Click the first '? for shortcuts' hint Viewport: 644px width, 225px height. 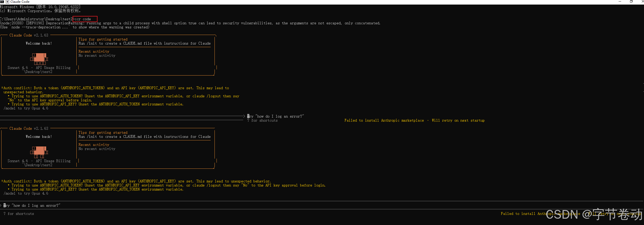[x=262, y=120]
